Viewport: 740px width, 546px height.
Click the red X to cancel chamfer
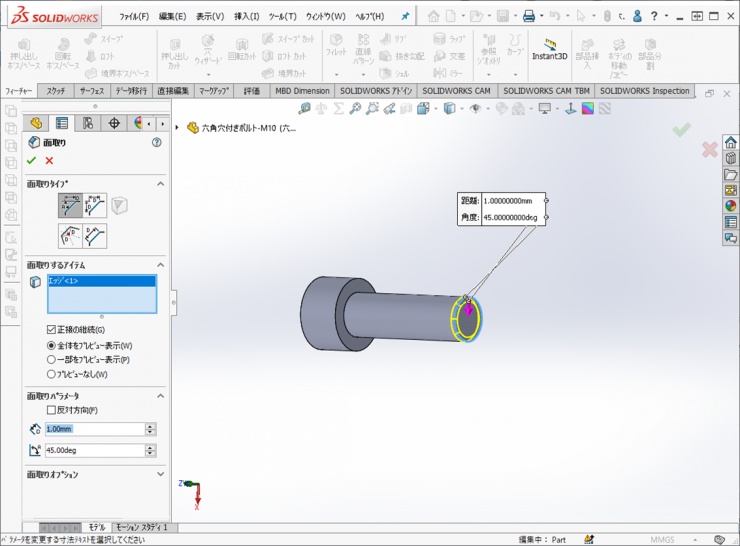click(x=49, y=160)
